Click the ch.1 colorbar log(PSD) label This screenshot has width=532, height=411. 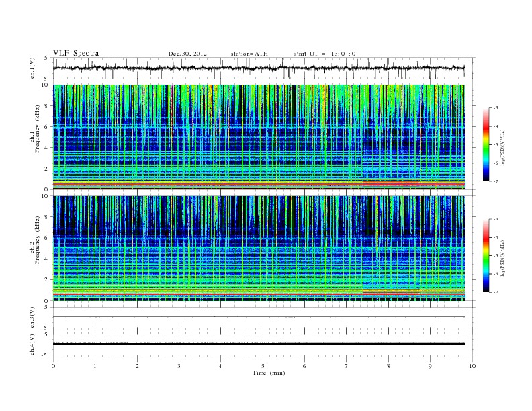(x=503, y=147)
